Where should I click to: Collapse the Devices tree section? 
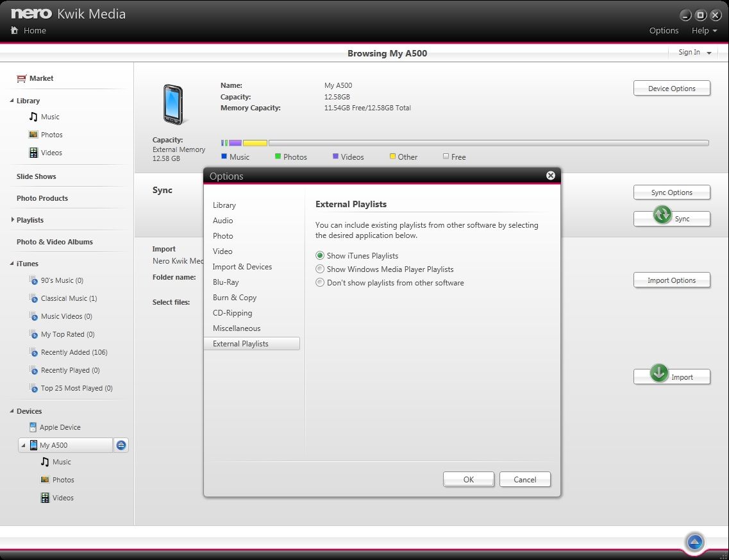click(x=12, y=411)
